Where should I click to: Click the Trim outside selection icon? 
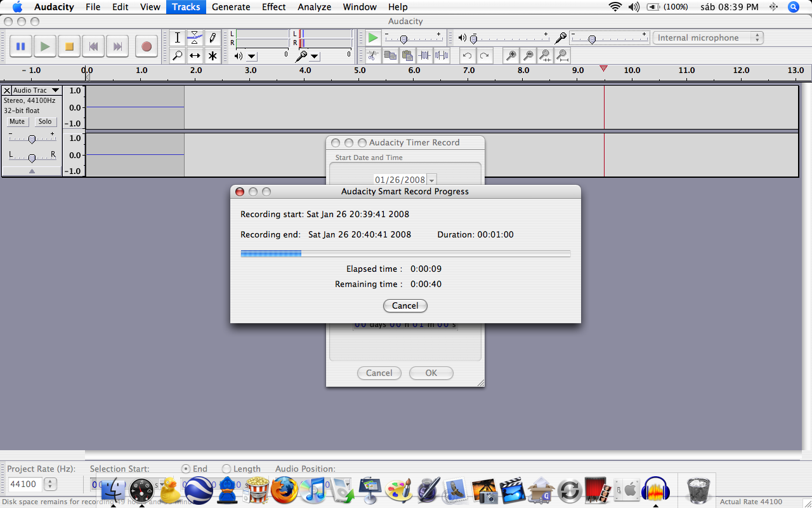[424, 56]
